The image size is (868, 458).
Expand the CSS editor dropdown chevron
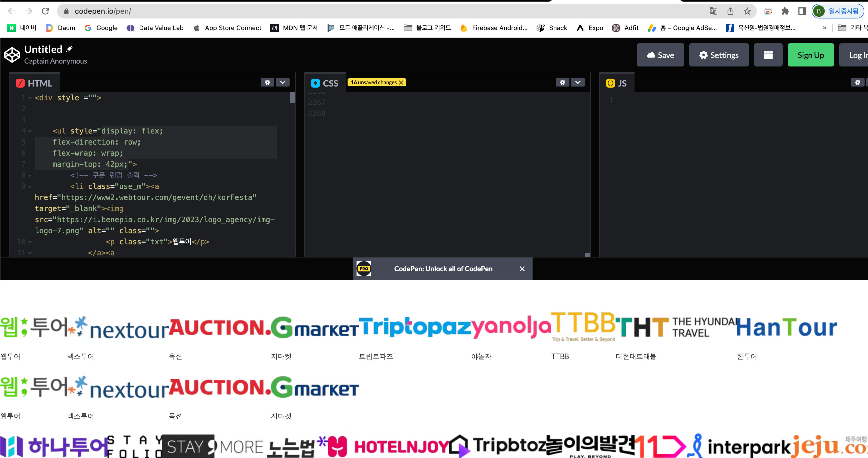(578, 82)
